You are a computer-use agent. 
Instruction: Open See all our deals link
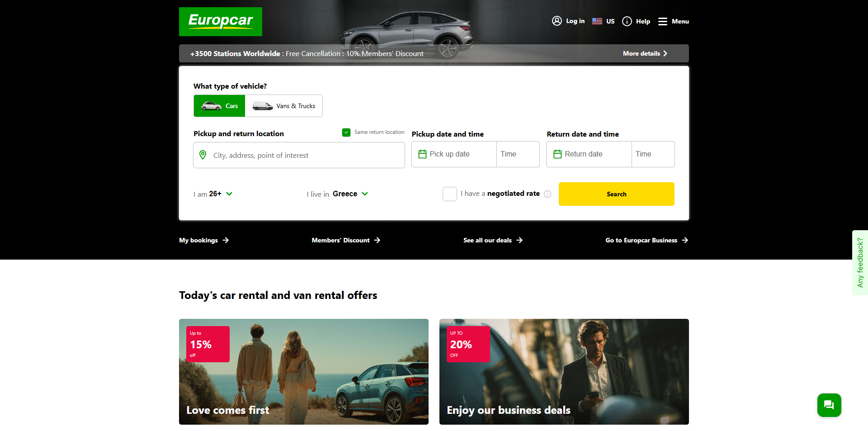click(x=493, y=240)
